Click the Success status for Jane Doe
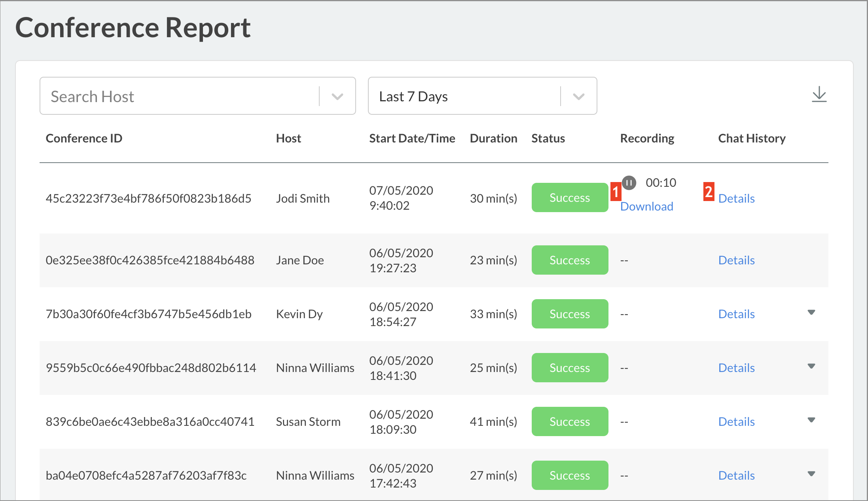 tap(569, 260)
